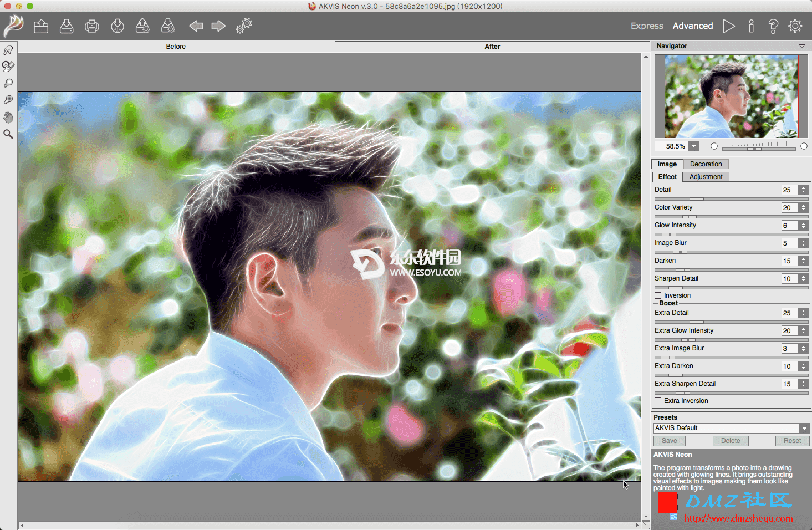Adjust Sharpen Detail value stepper

click(x=803, y=278)
